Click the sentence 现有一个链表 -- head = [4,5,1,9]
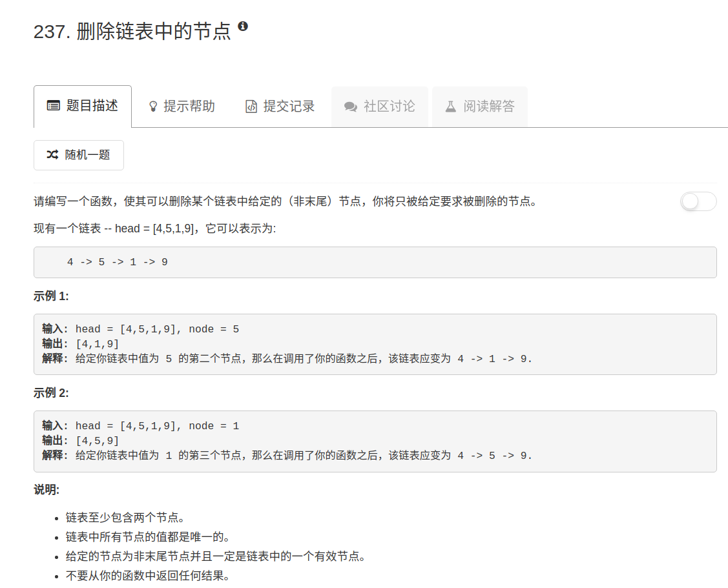Screen dimensions: 728x588 [154, 228]
